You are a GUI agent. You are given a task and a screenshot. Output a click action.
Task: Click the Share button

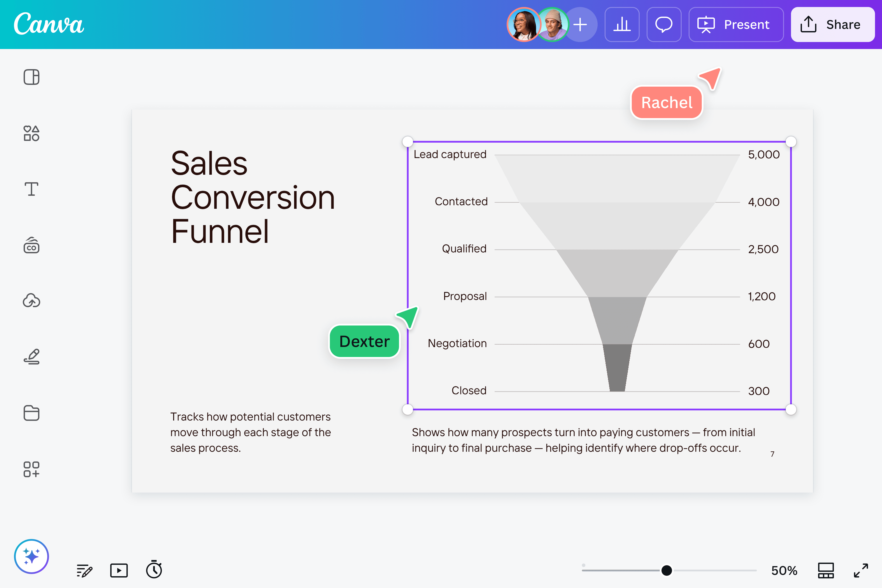[833, 24]
